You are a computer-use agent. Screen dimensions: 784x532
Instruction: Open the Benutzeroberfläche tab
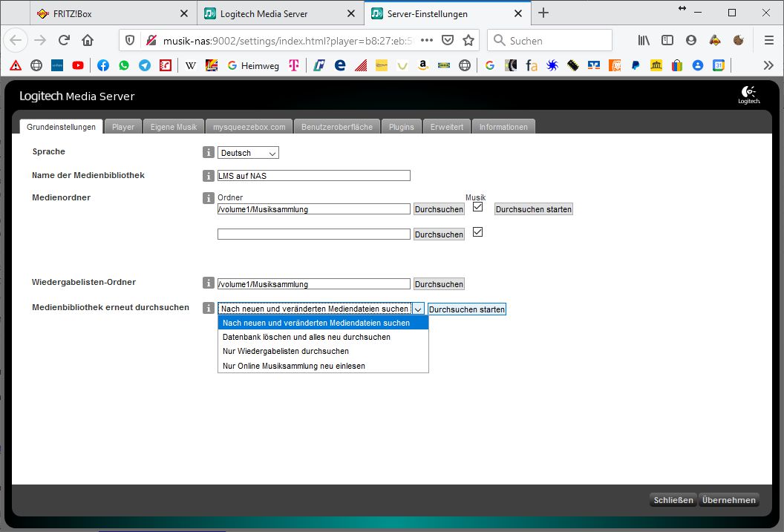337,127
